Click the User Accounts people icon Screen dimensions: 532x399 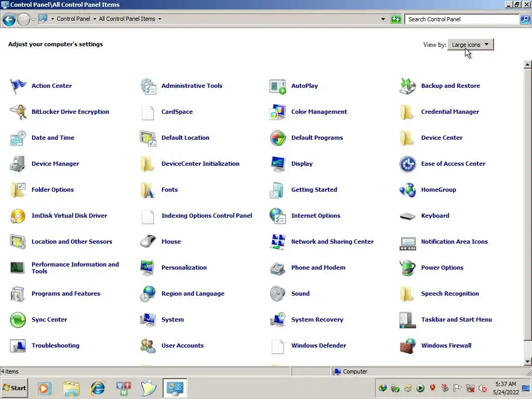[148, 345]
